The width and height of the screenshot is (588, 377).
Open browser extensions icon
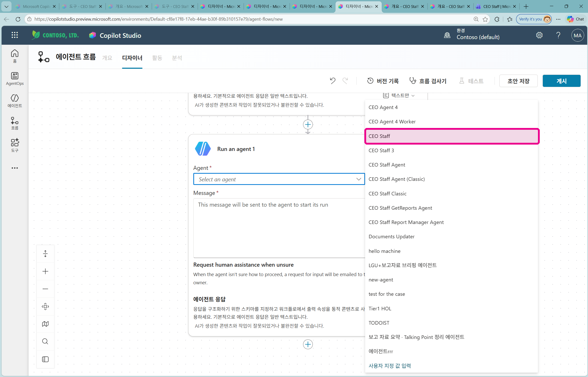[x=497, y=19]
